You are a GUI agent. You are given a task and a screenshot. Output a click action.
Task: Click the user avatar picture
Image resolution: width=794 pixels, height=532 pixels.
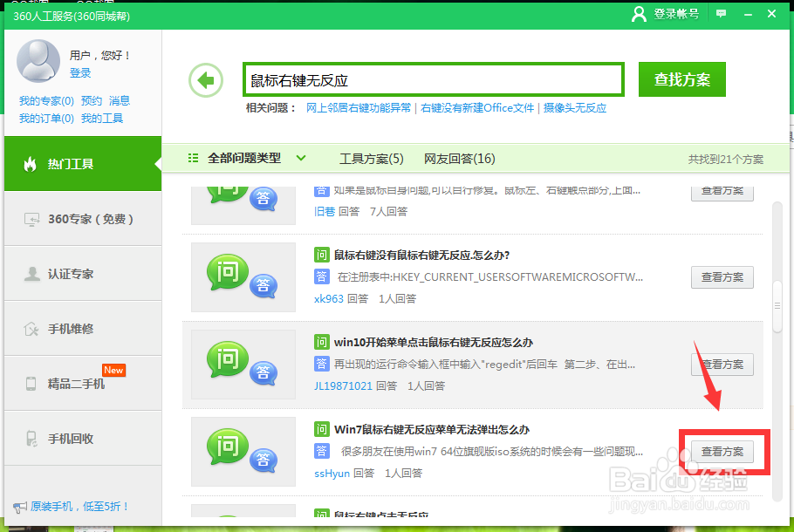pyautogui.click(x=38, y=61)
